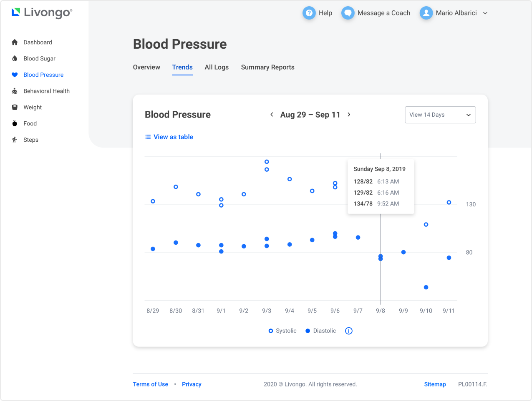The width and height of the screenshot is (532, 401).
Task: Click the Help link text
Action: click(x=325, y=13)
